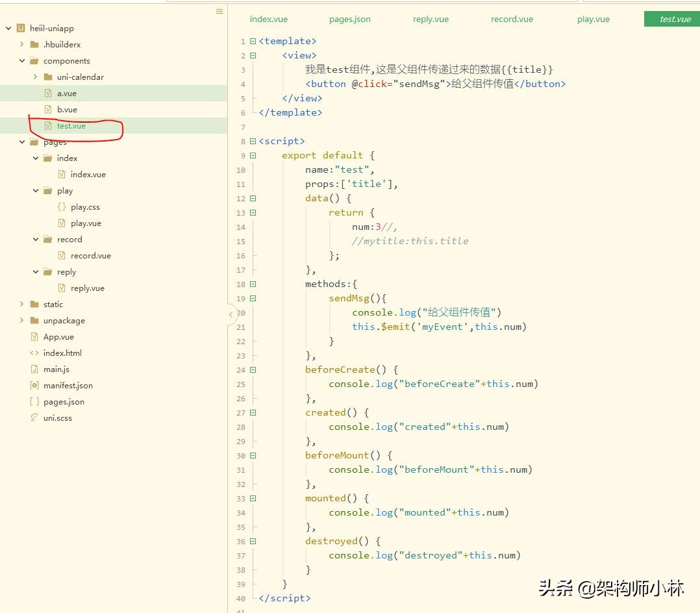
Task: Click the play.css braces file icon
Action: click(x=62, y=207)
